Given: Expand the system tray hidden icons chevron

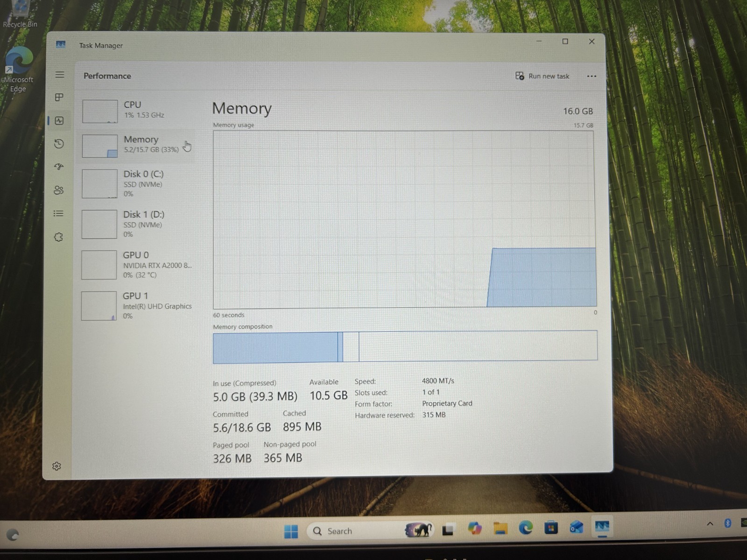Looking at the screenshot, I should (x=710, y=524).
